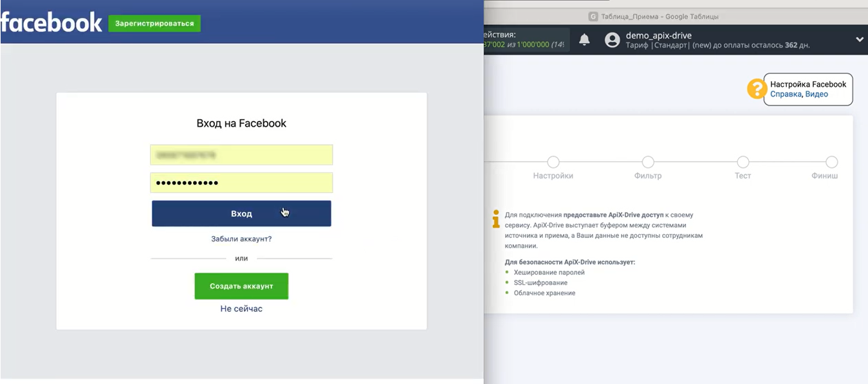Click the Не сейчас link

coord(241,309)
